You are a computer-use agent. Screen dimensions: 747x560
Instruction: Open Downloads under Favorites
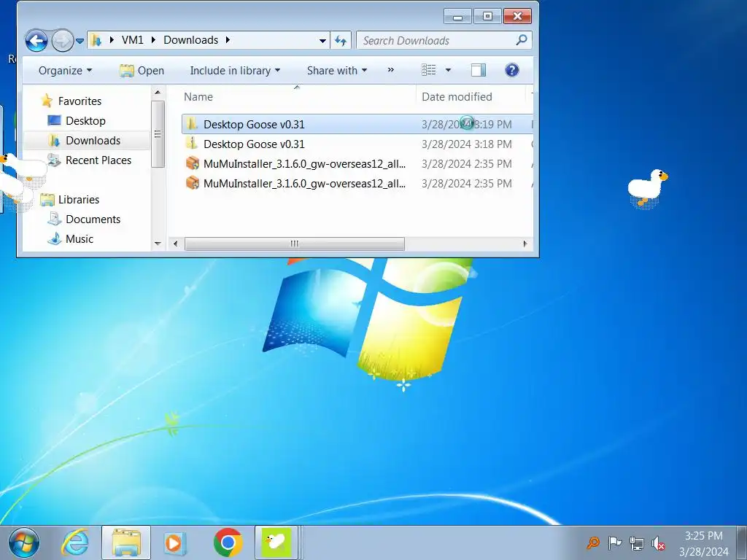[x=93, y=141]
